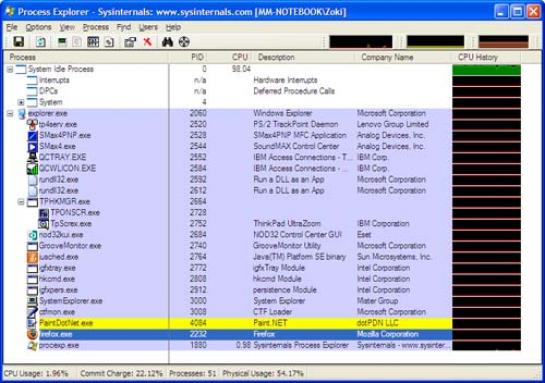Select the Interrupts row
This screenshot has width=545, height=383.
[x=262, y=80]
